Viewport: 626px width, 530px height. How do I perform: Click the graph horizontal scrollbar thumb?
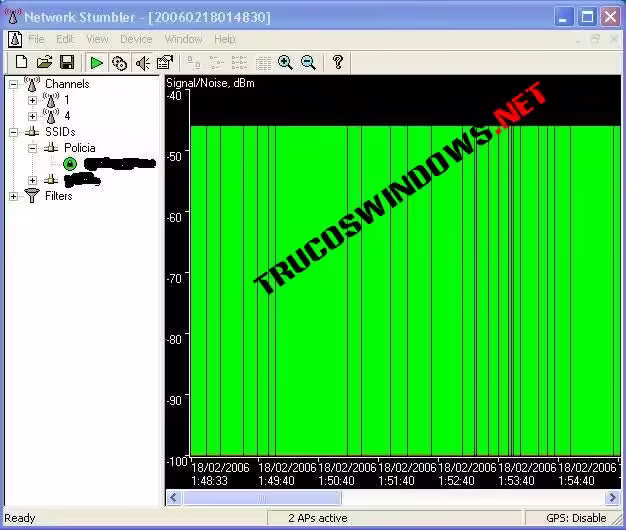tap(262, 498)
